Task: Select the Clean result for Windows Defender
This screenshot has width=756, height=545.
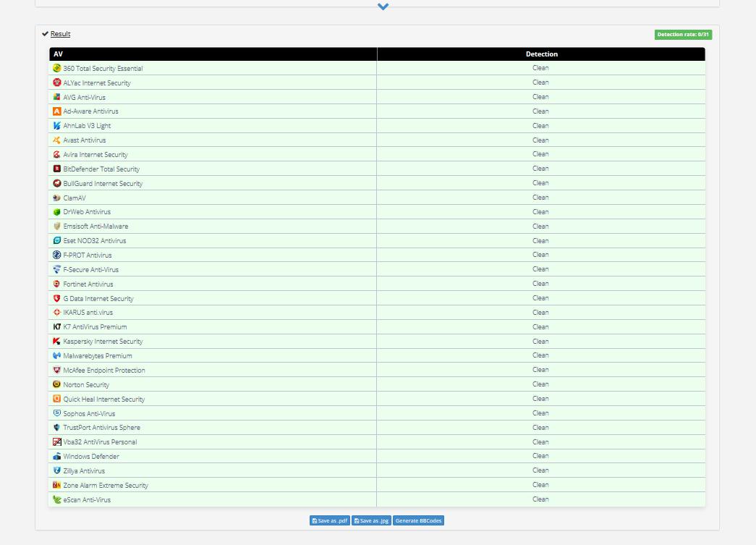Action: pyautogui.click(x=540, y=456)
